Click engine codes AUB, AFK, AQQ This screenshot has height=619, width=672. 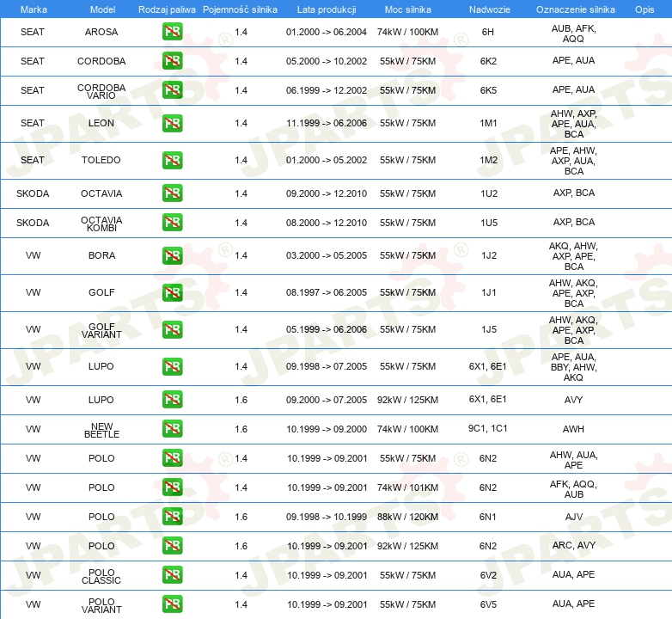tap(573, 34)
